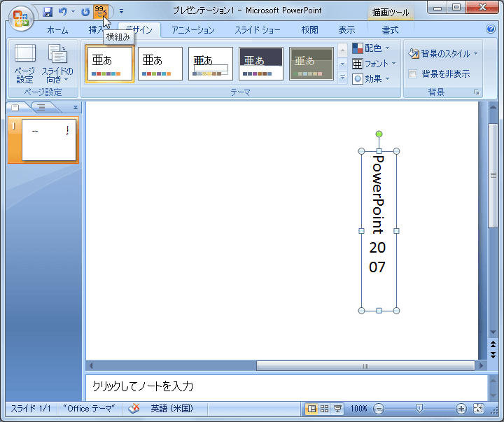The image size is (504, 422).
Task: Select slide 1 thumbnail
Action: 49,140
